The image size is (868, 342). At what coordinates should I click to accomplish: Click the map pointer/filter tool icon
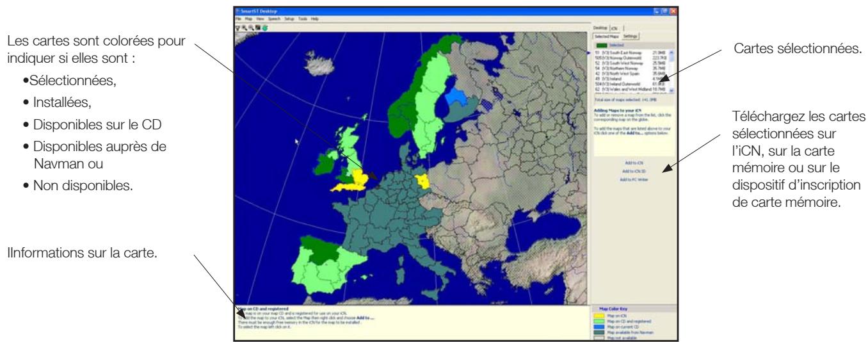(x=239, y=28)
